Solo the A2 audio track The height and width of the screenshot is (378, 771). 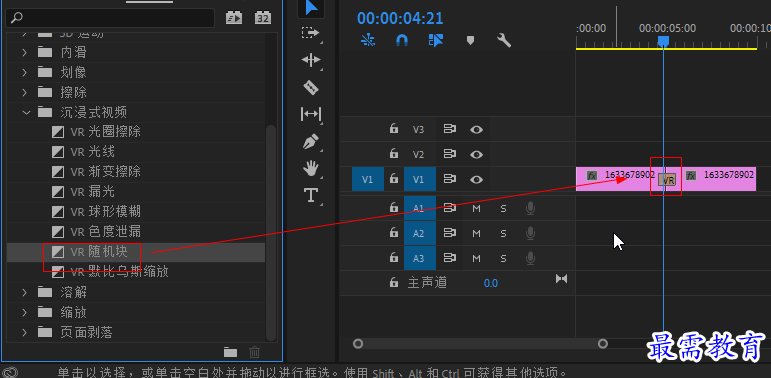click(x=503, y=233)
